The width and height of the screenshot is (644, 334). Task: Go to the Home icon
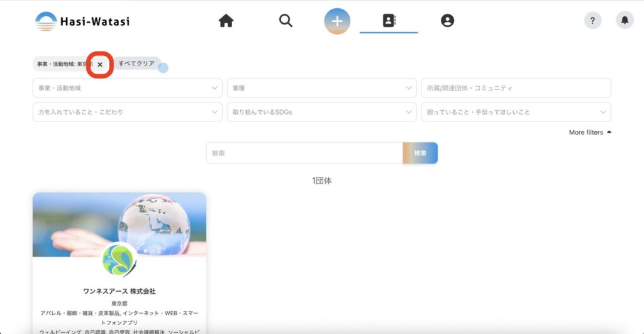(226, 21)
